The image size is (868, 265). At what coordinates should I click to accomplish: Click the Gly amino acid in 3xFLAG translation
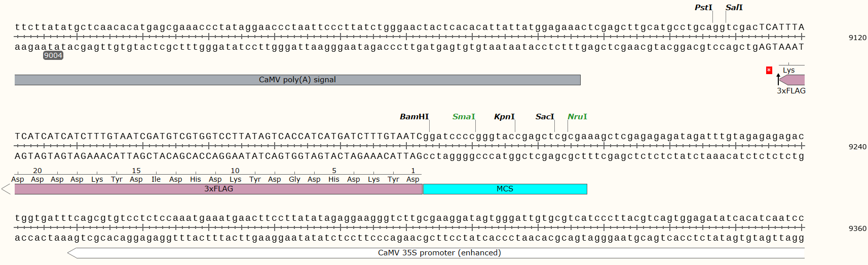pyautogui.click(x=294, y=179)
